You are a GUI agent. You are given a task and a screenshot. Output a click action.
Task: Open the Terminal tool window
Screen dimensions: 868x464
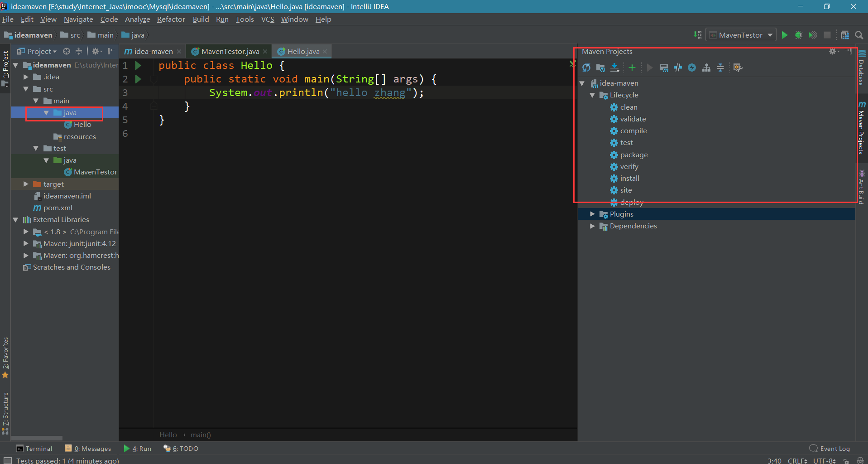(34, 449)
